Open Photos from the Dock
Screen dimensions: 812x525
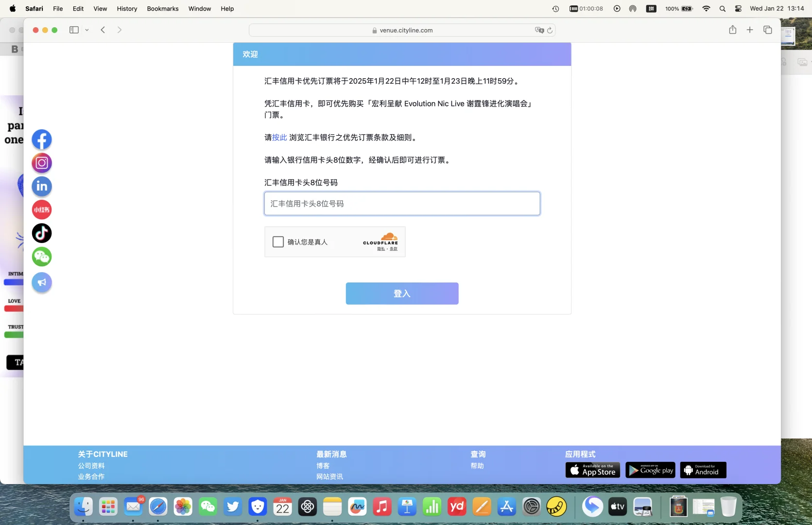183,507
